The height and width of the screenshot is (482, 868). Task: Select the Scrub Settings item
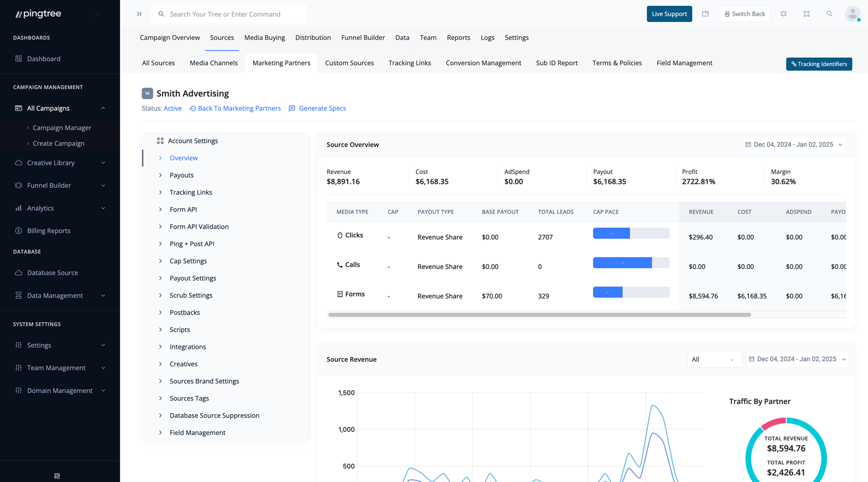[x=191, y=295]
